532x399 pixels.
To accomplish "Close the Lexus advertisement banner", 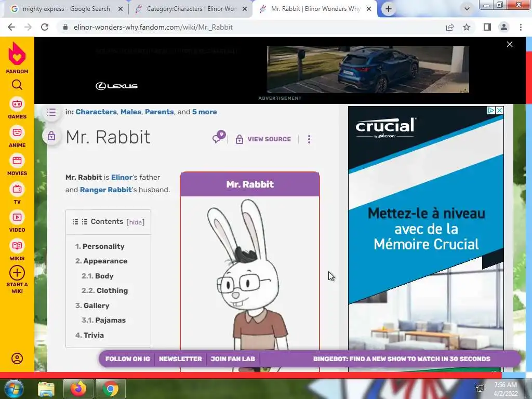I will (510, 45).
